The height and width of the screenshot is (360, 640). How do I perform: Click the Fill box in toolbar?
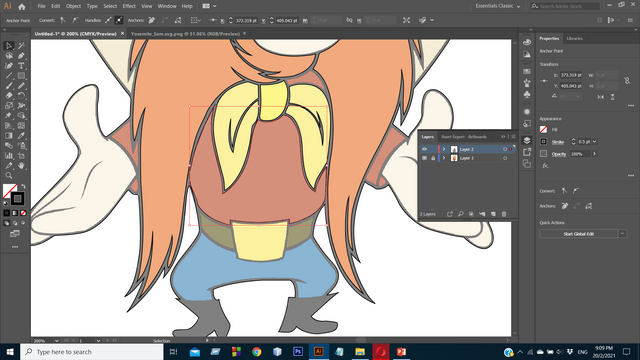9,191
